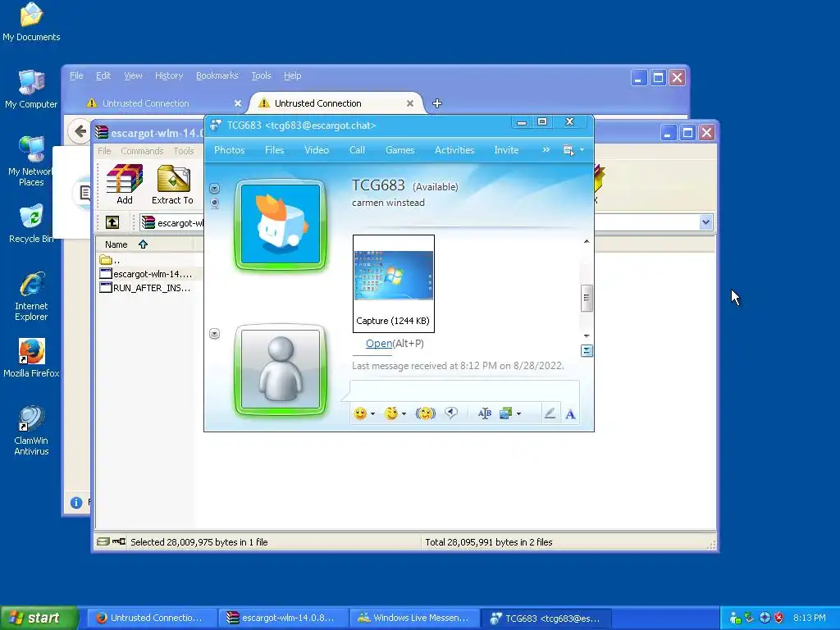Click the Firefox back arrow button
The width and height of the screenshot is (840, 630).
(80, 131)
